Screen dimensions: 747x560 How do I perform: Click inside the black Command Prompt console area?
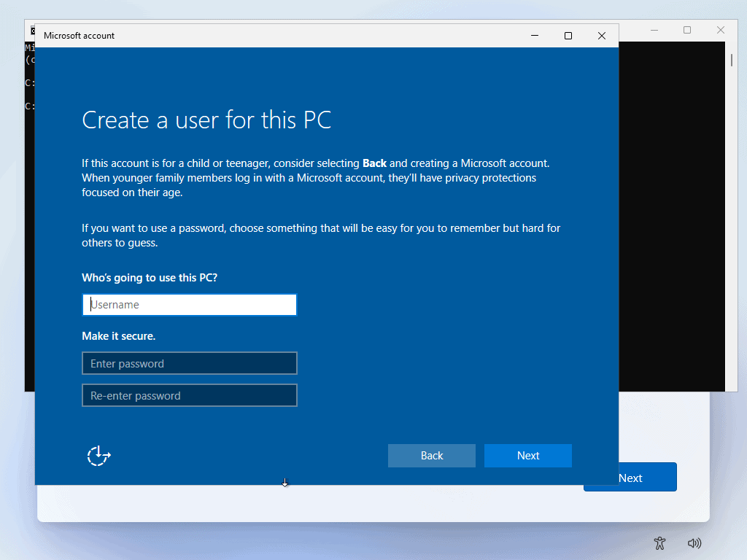click(671, 219)
